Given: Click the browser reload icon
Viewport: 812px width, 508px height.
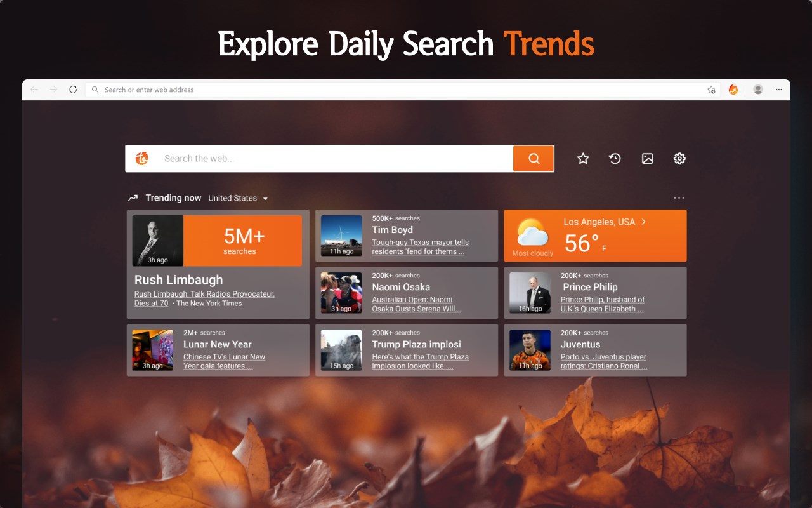Looking at the screenshot, I should point(73,90).
